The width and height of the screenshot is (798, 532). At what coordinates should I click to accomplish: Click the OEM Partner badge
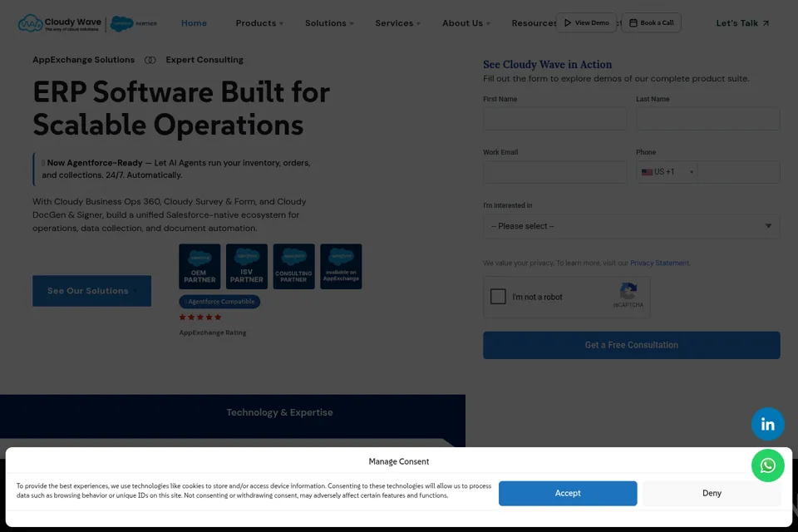[199, 266]
